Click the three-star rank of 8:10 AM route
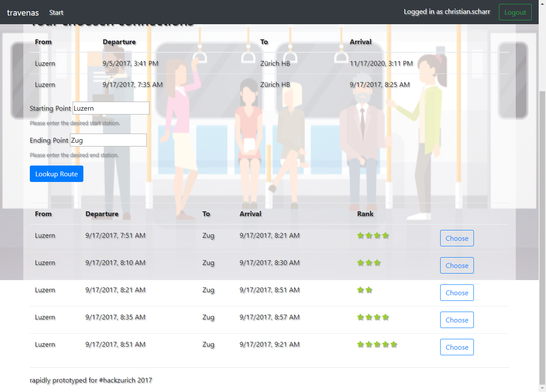Image resolution: width=546 pixels, height=392 pixels. [369, 263]
